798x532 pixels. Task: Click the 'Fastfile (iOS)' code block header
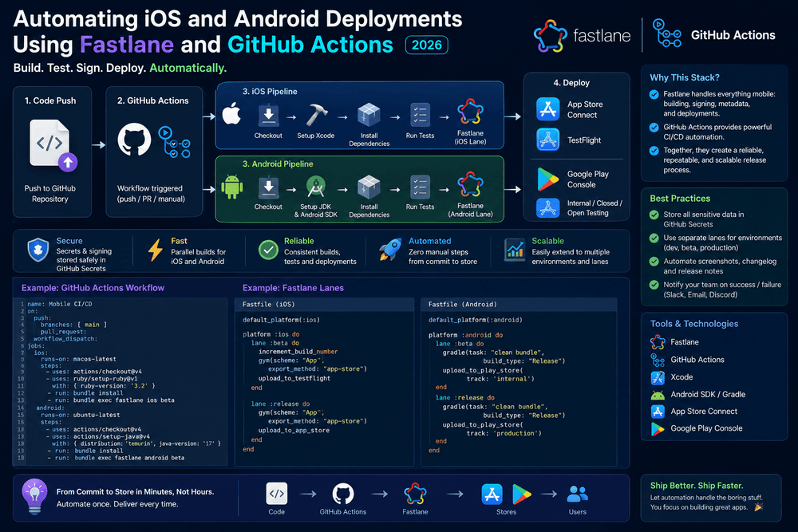324,304
